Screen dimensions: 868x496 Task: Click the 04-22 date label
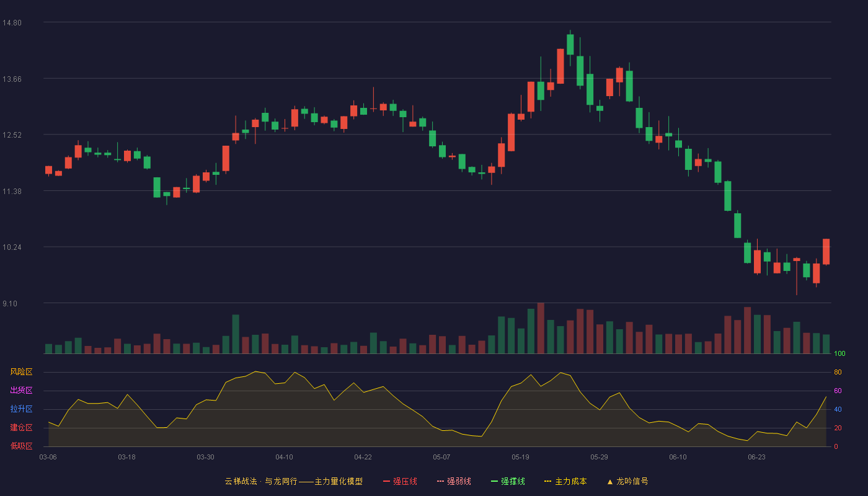click(x=363, y=457)
